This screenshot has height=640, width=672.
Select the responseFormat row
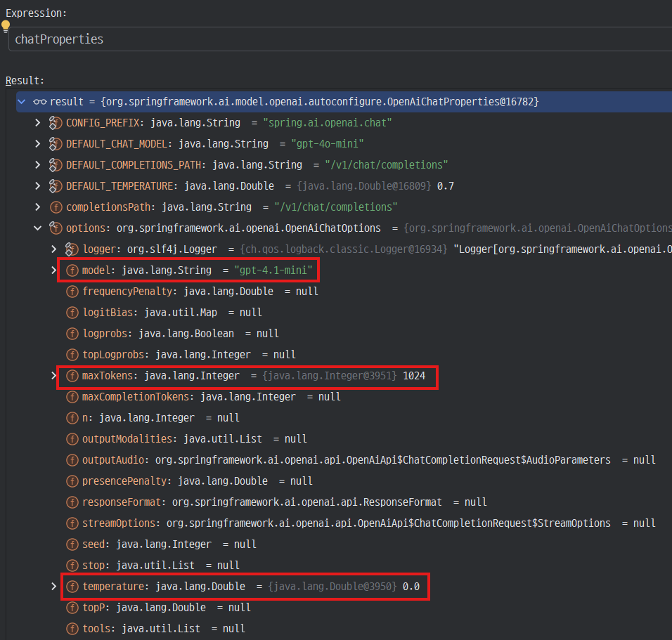pos(344,502)
